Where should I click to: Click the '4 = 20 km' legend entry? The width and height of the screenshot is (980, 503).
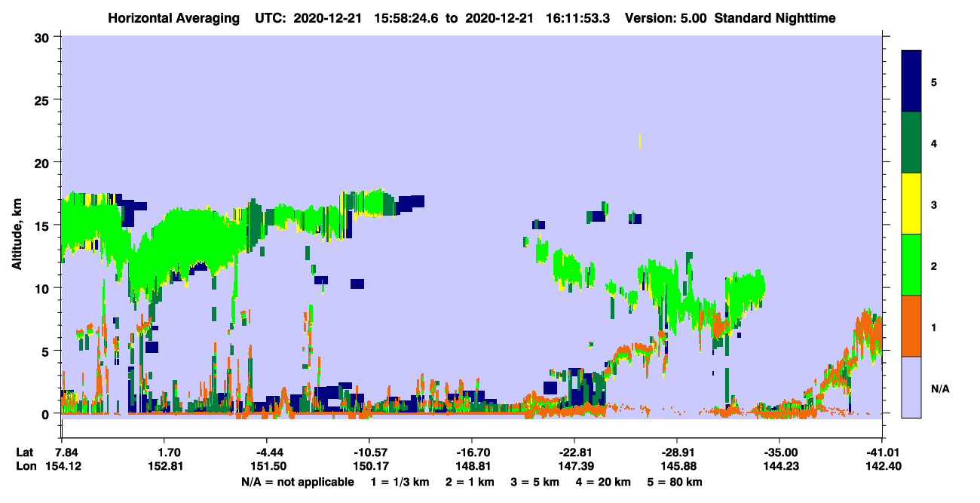pos(603,482)
